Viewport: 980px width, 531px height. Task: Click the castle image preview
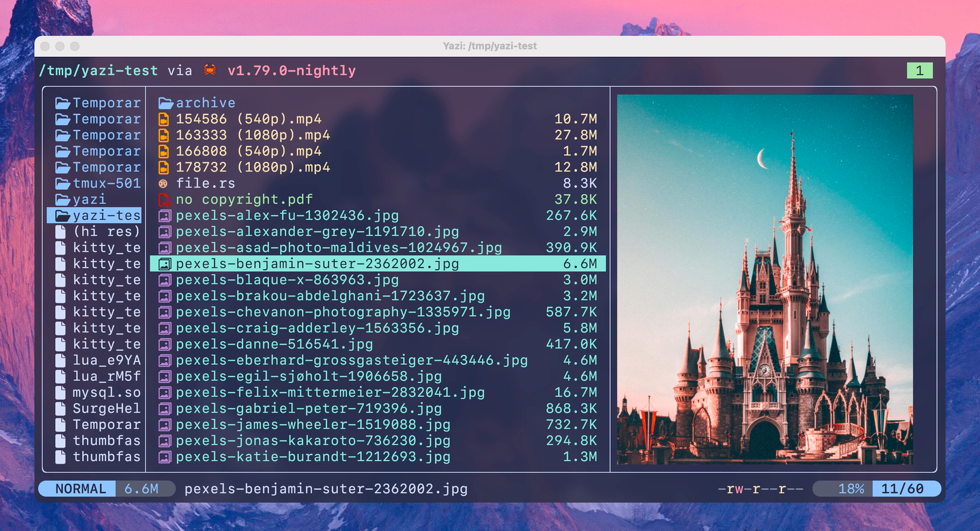pos(765,279)
